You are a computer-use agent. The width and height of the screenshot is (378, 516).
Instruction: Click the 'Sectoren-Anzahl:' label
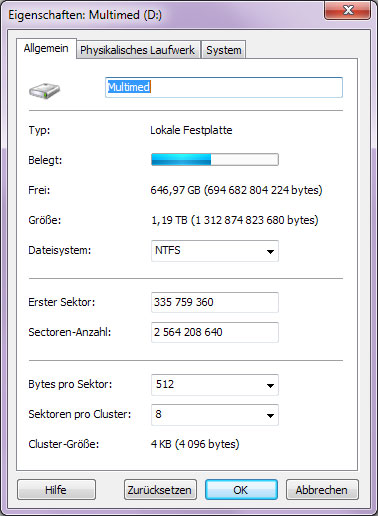[x=69, y=332]
